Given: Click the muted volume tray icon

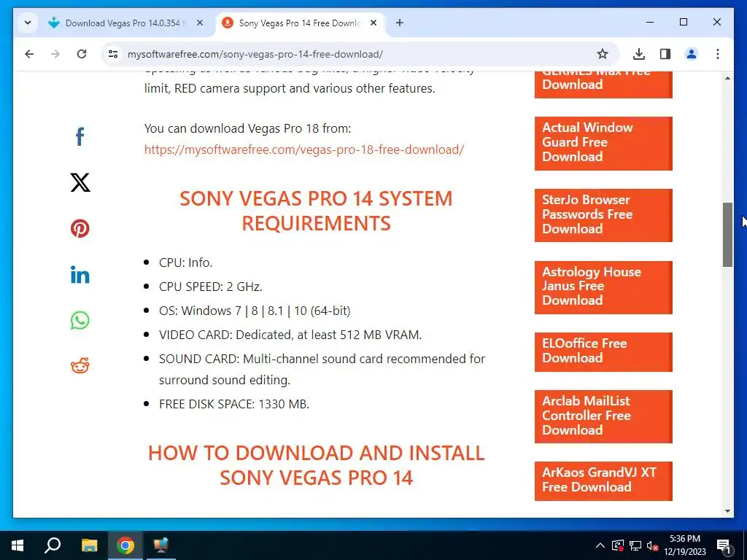Looking at the screenshot, I should point(653,545).
